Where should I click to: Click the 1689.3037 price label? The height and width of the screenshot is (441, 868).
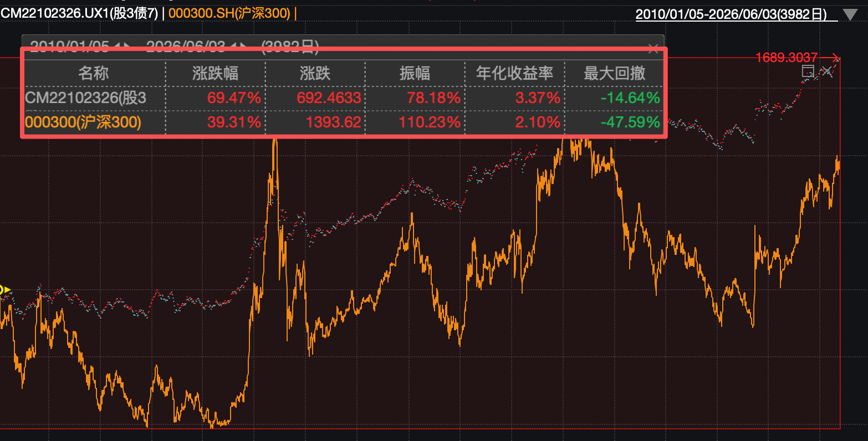coord(787,57)
